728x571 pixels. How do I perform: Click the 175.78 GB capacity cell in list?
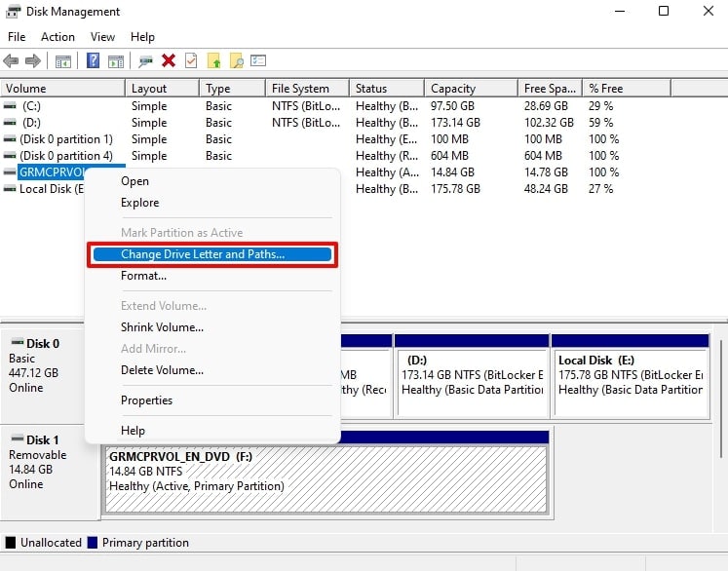455,189
